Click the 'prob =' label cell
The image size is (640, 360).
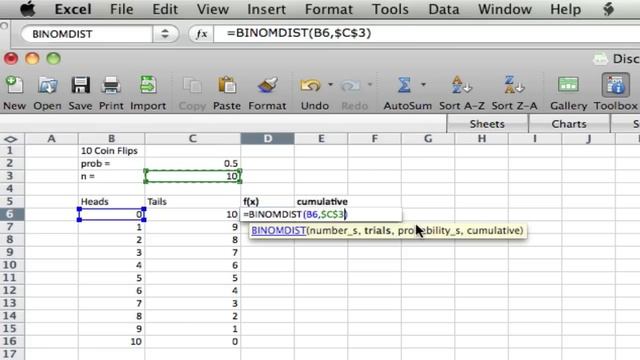click(111, 164)
